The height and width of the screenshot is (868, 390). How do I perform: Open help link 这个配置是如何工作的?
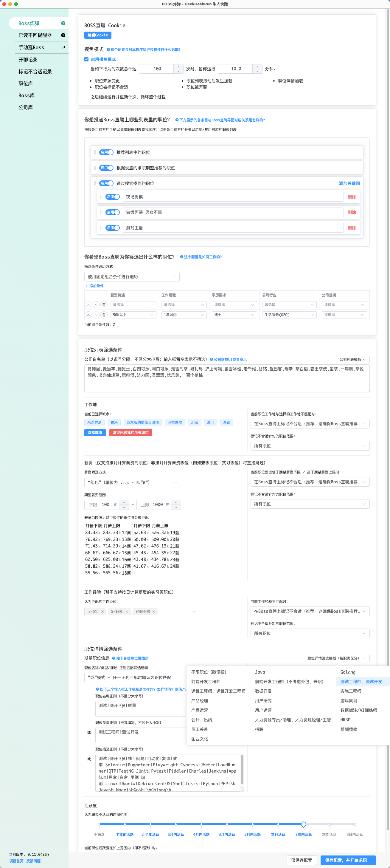pos(201,257)
